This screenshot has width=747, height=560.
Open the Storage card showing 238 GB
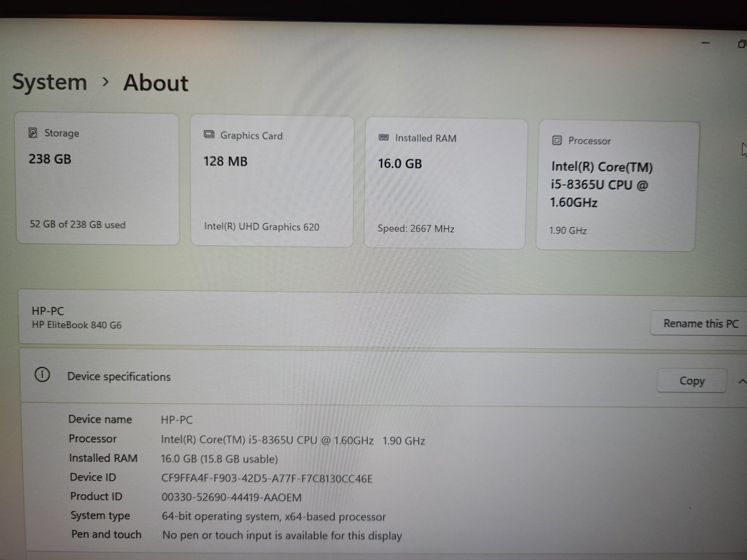(x=98, y=179)
